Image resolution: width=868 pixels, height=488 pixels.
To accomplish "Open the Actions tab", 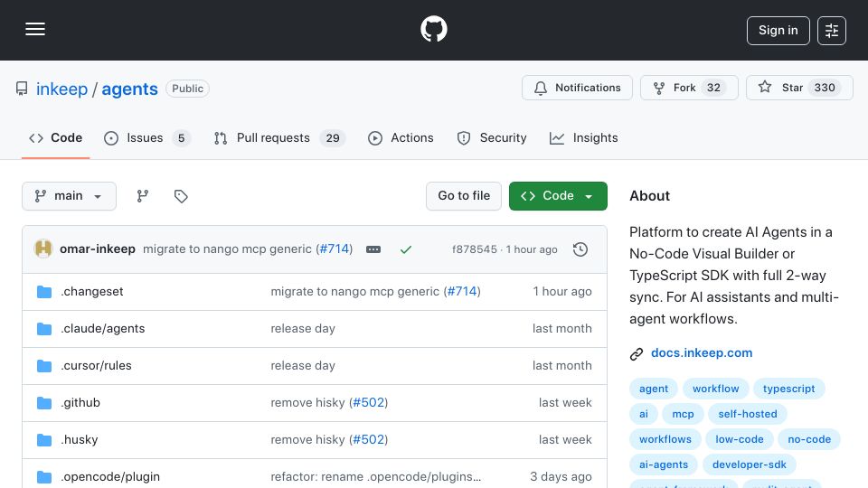I will tap(401, 137).
